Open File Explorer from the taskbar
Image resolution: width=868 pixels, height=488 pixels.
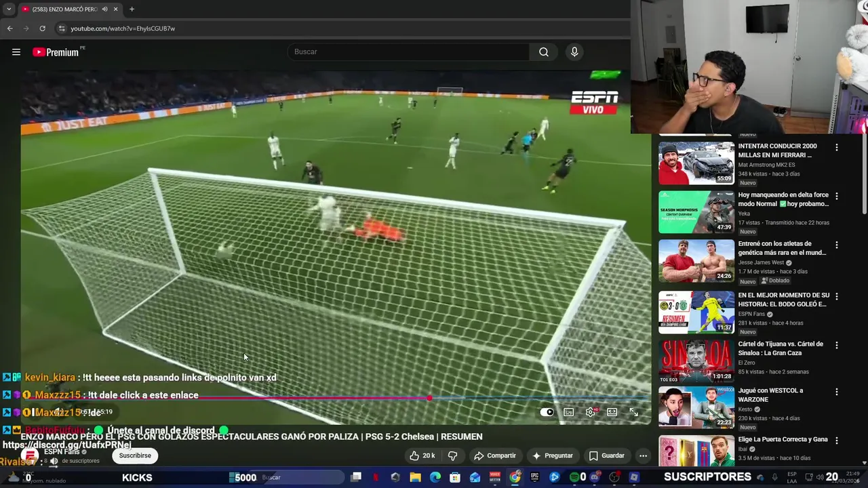coord(415,477)
